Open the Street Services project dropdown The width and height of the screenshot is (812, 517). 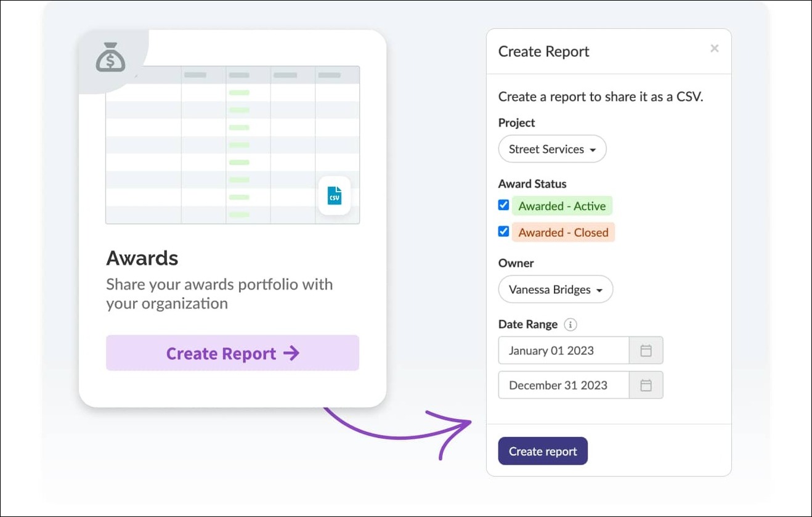pyautogui.click(x=551, y=149)
